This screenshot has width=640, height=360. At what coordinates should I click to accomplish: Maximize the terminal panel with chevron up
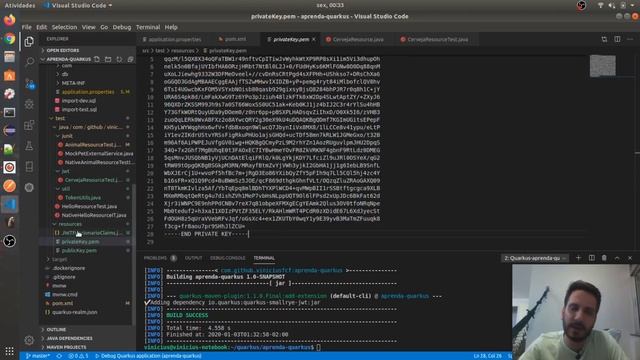617,258
